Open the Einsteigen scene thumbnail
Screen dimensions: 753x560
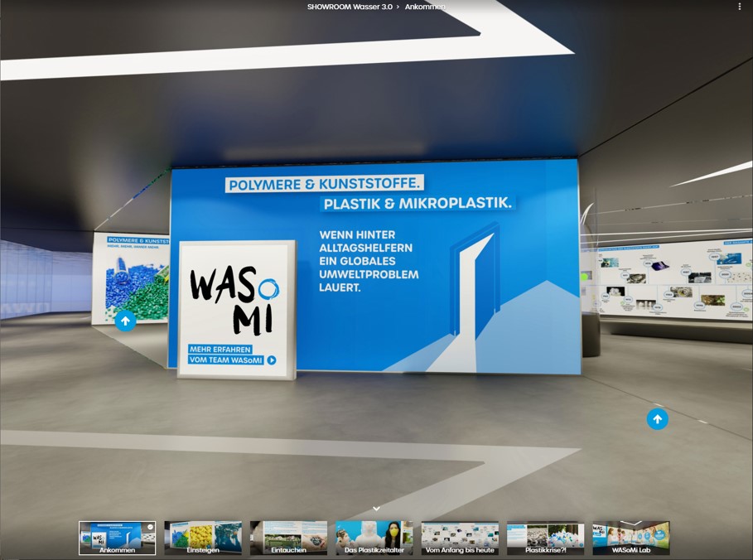click(203, 538)
